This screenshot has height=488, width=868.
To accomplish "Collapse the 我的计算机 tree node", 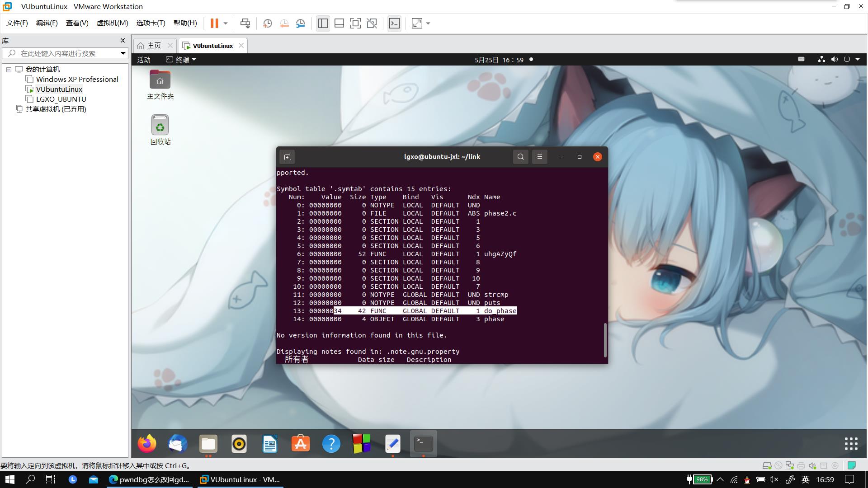I will pyautogui.click(x=9, y=70).
